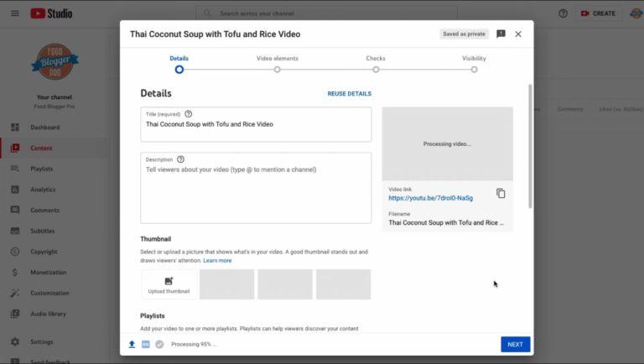The height and width of the screenshot is (364, 644).
Task: Click the Processing video preview area
Action: pyautogui.click(x=447, y=143)
